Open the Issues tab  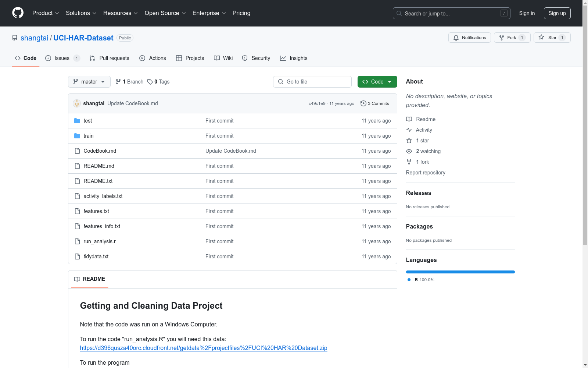62,58
